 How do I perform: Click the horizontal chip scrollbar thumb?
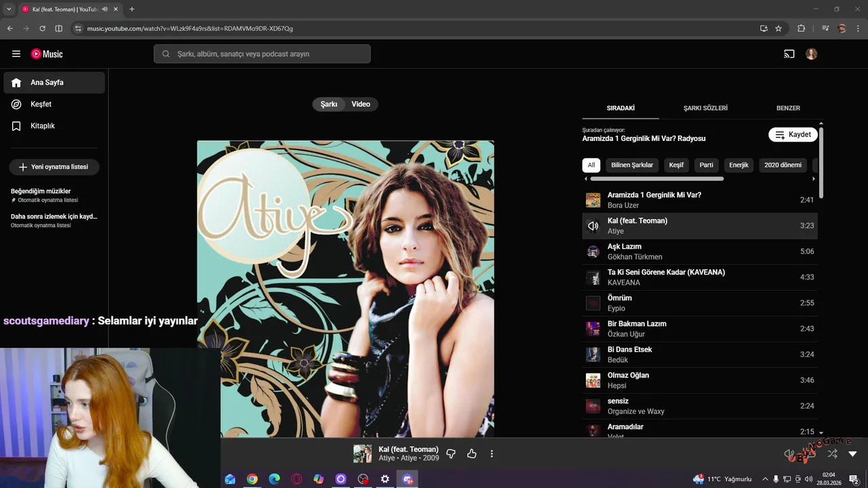tap(657, 179)
